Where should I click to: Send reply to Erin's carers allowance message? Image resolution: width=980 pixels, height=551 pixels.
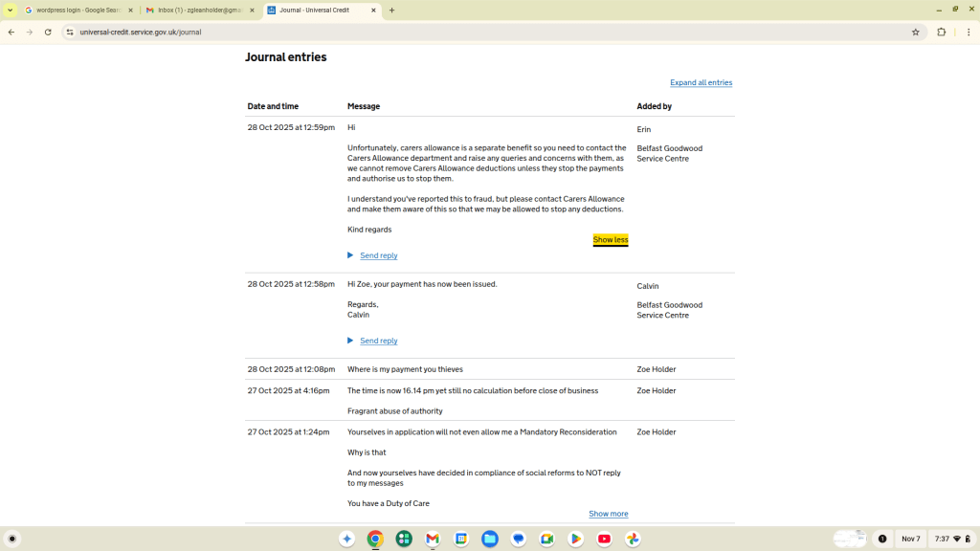(x=378, y=255)
